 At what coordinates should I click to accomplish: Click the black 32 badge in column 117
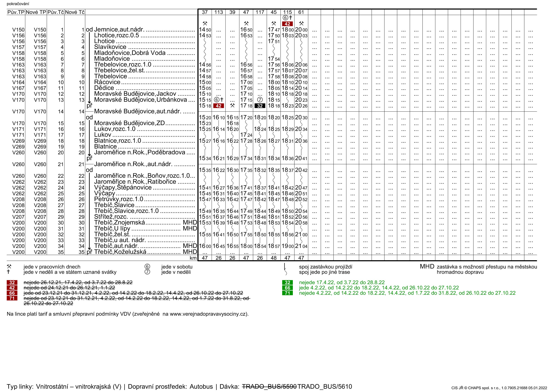[260, 106]
